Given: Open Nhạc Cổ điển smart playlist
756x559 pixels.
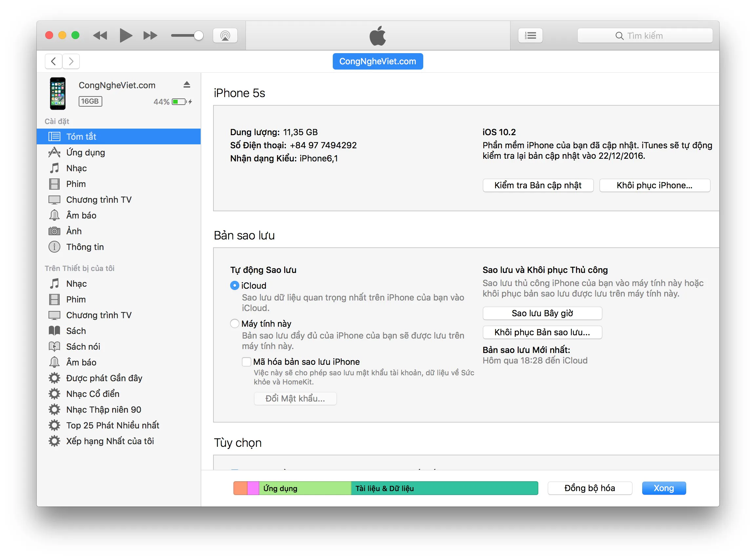Looking at the screenshot, I should tap(119, 394).
